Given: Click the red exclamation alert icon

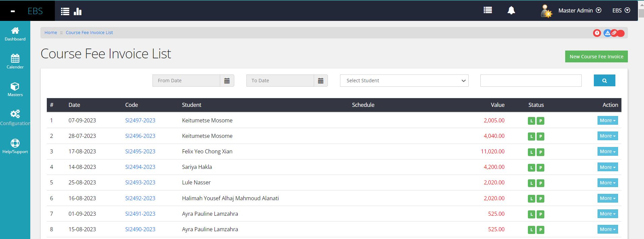Looking at the screenshot, I should [597, 33].
